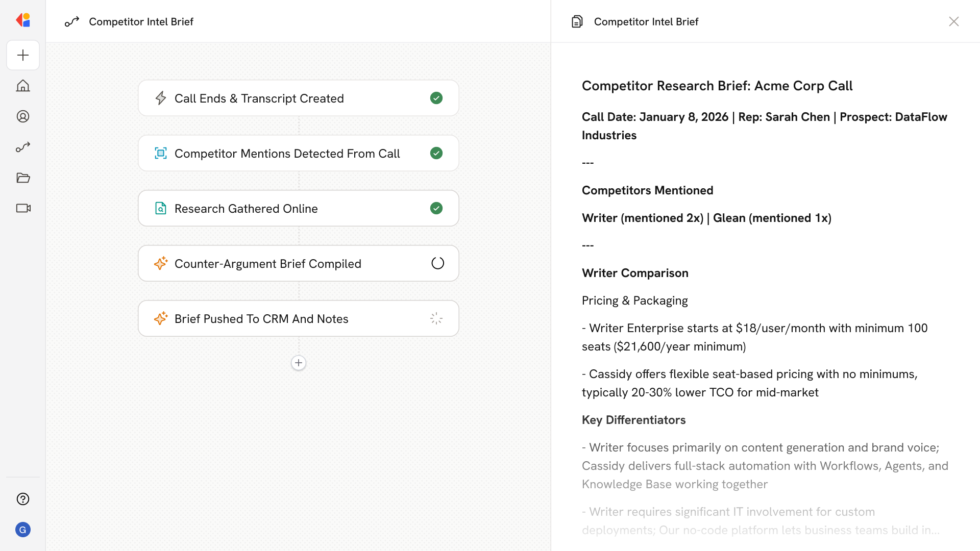
Task: Click the document icon in the brief panel header
Action: (577, 21)
